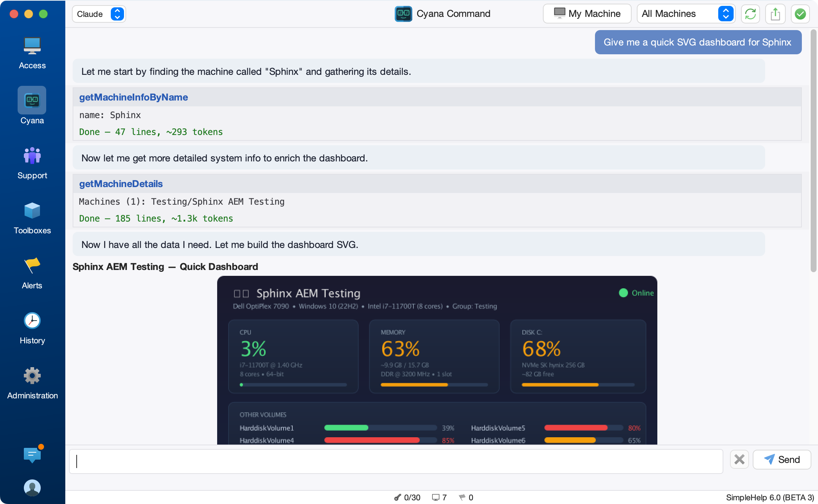Open the Claude model selector dropdown
Screen dimensions: 818x504
[x=98, y=14]
